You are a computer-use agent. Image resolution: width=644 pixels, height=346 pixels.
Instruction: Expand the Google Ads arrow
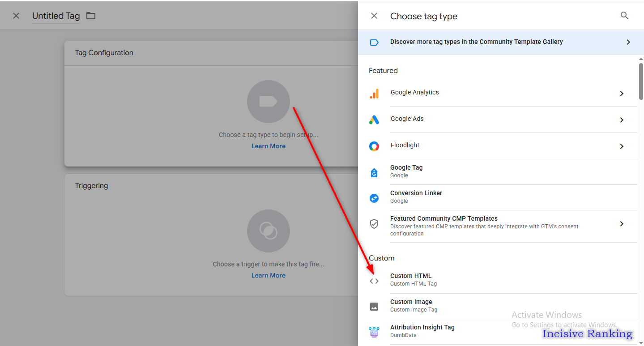click(622, 120)
